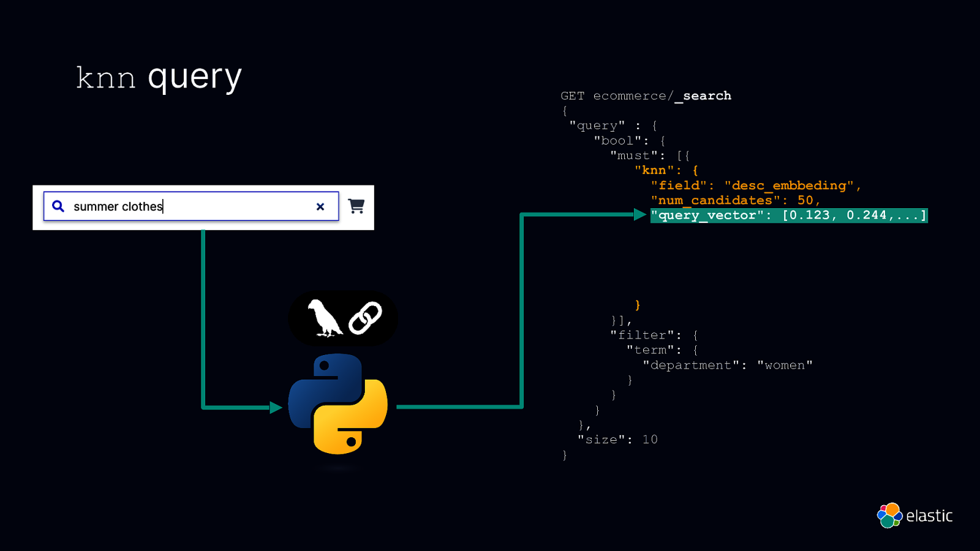Screen dimensions: 980x551
Task: Focus the 'summer clothes' search field
Action: pos(191,206)
